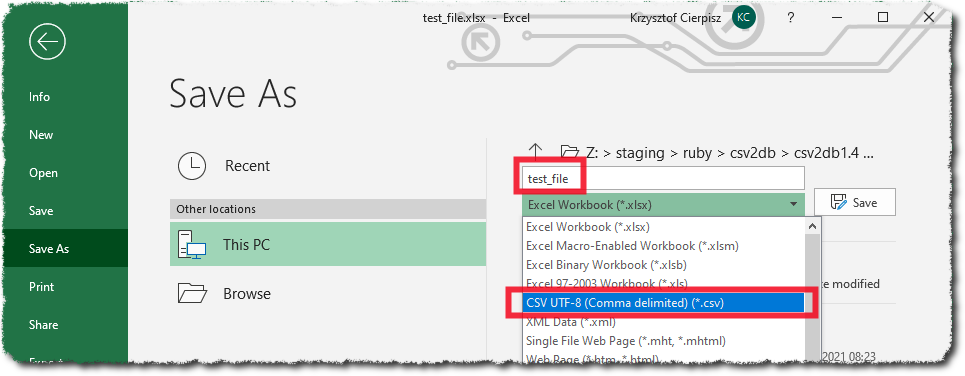Click the This PC computer icon
965x376 pixels.
pos(192,244)
